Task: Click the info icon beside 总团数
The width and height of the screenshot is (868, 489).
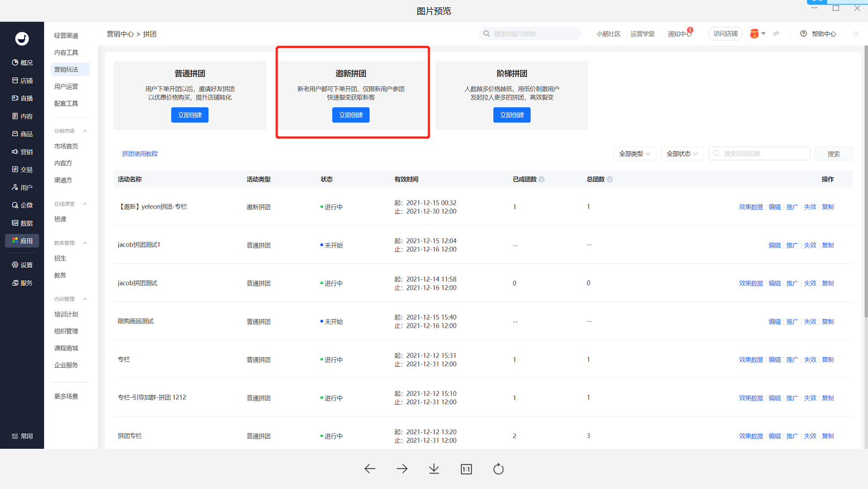Action: [610, 179]
